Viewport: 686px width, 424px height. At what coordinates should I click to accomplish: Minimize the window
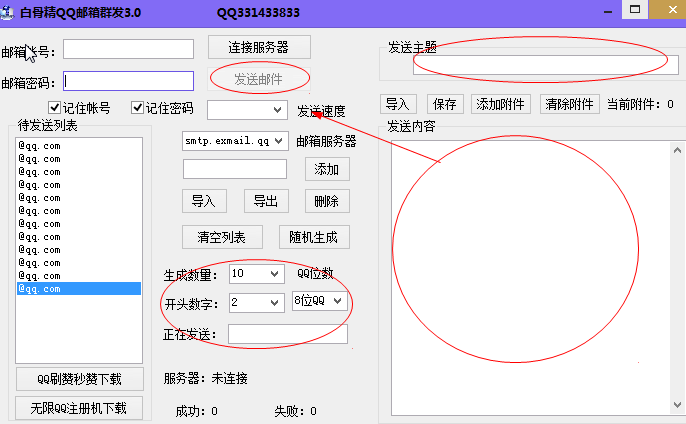pyautogui.click(x=608, y=11)
